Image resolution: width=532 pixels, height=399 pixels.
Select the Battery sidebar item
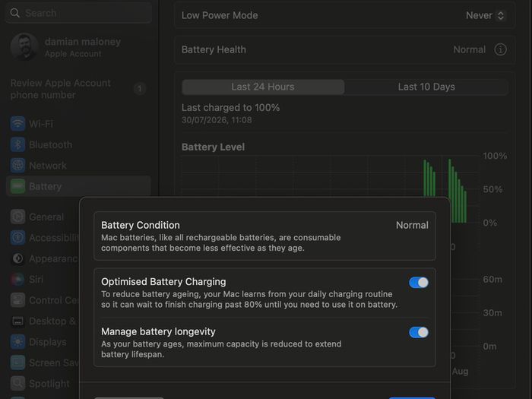[x=78, y=186]
